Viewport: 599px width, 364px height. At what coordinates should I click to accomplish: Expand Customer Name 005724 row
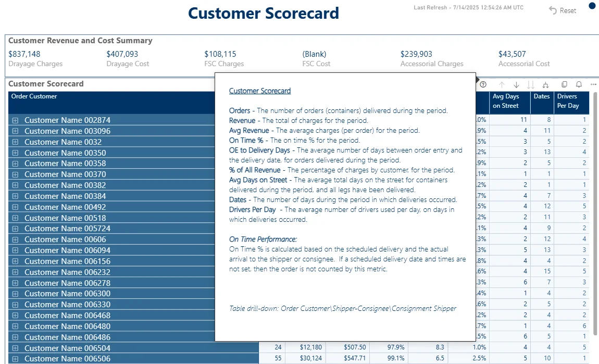coord(15,229)
